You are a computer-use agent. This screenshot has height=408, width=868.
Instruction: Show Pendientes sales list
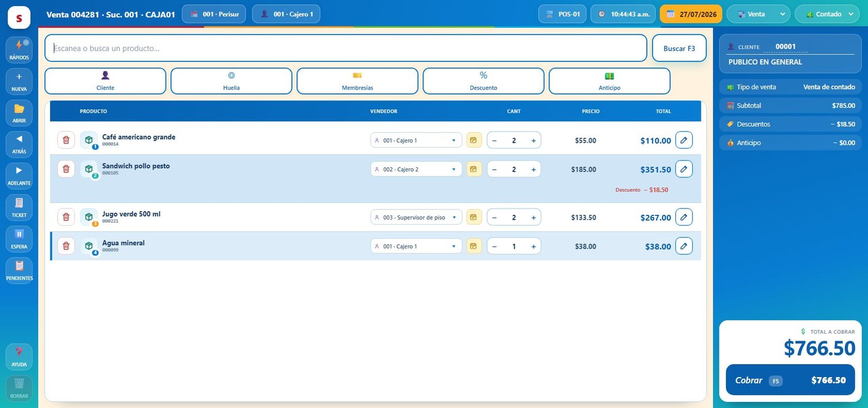click(x=19, y=270)
